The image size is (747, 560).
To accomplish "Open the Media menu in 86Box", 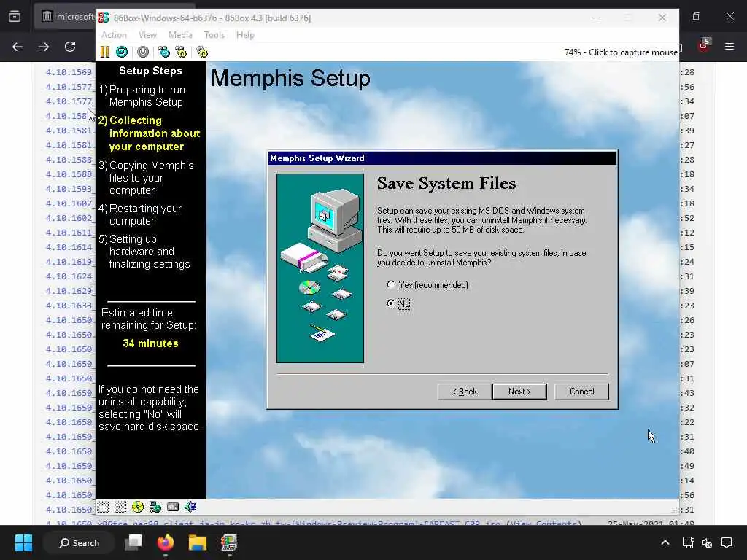I will click(x=180, y=35).
